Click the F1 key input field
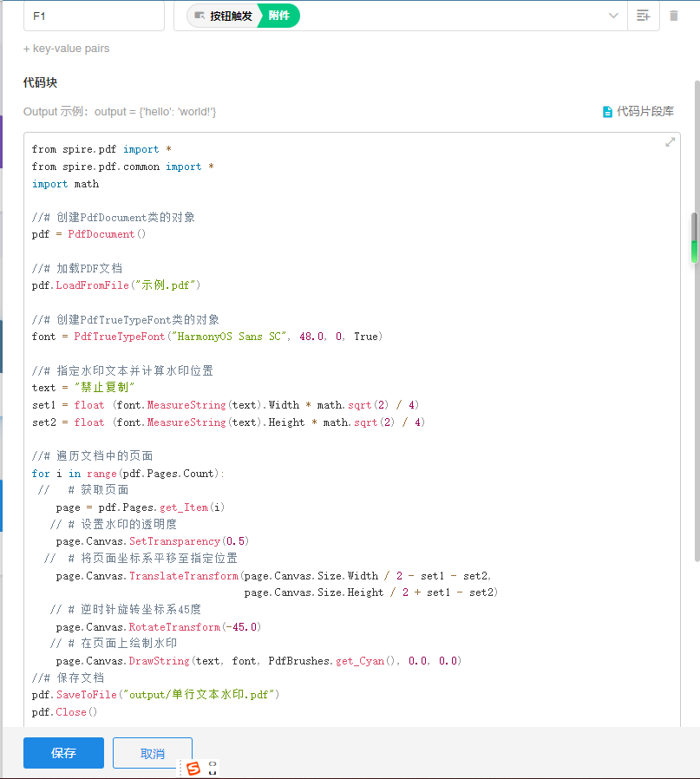The height and width of the screenshot is (779, 700). [x=94, y=16]
